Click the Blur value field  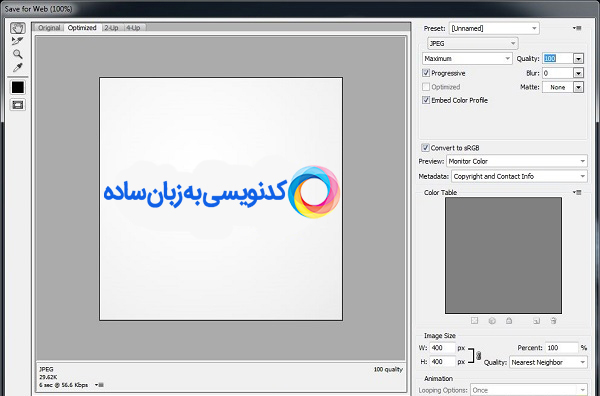coord(558,73)
